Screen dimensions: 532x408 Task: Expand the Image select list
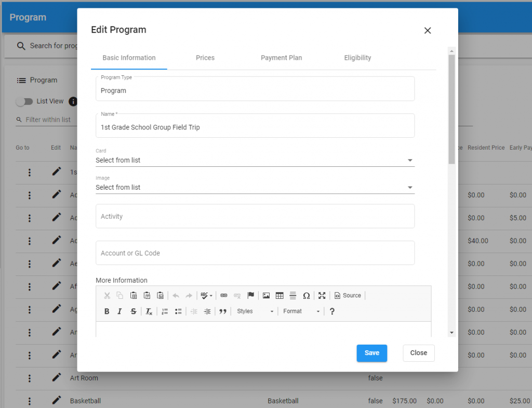[255, 187]
